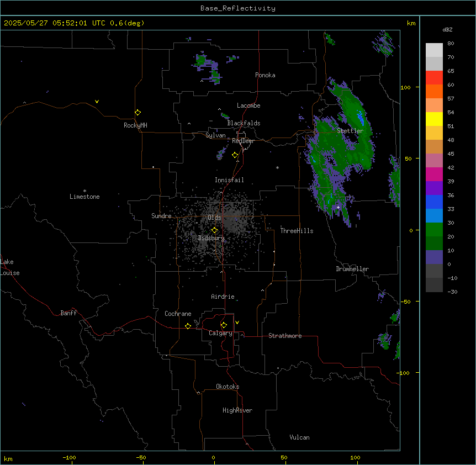This screenshot has width=476, height=465.
Task: Select the purple swatch in dBZ legend
Action: pos(434,188)
